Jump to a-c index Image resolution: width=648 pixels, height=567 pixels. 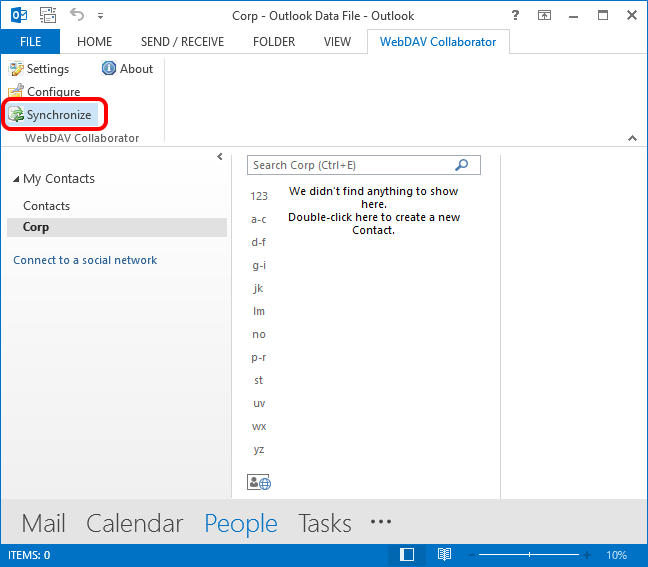pos(259,219)
